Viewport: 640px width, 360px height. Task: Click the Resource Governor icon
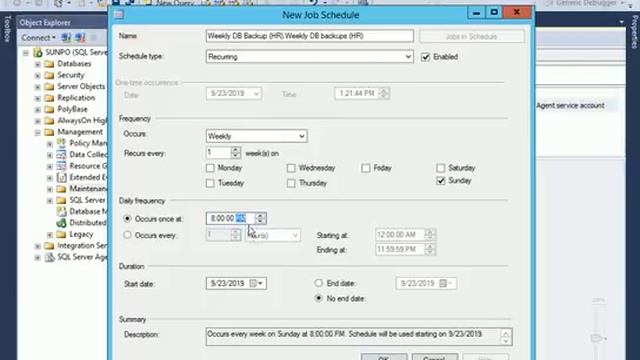tap(61, 166)
